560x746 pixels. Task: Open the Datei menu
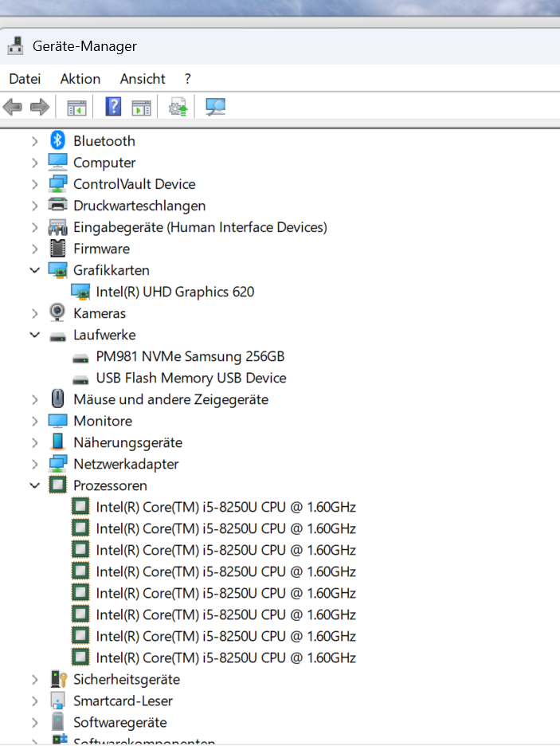pyautogui.click(x=25, y=78)
